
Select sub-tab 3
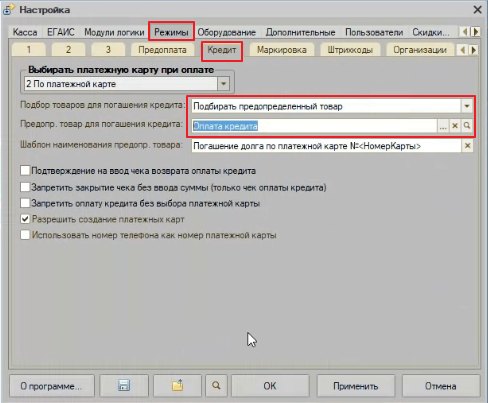pos(108,50)
